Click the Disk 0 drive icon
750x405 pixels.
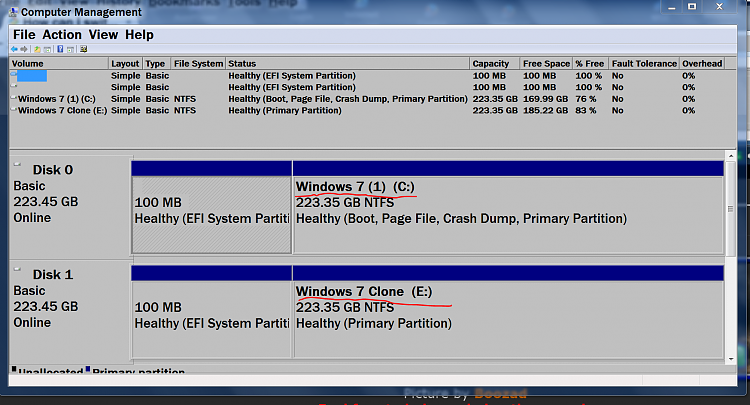pyautogui.click(x=18, y=164)
